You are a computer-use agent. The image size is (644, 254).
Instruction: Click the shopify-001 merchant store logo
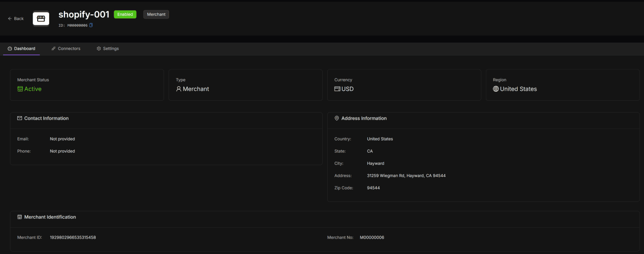(41, 18)
